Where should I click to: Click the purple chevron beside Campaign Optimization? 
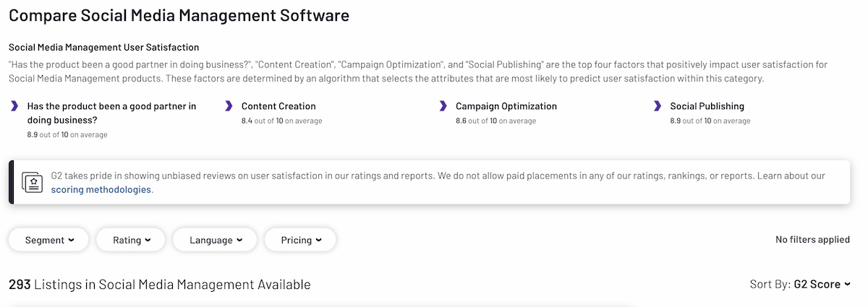pyautogui.click(x=443, y=106)
